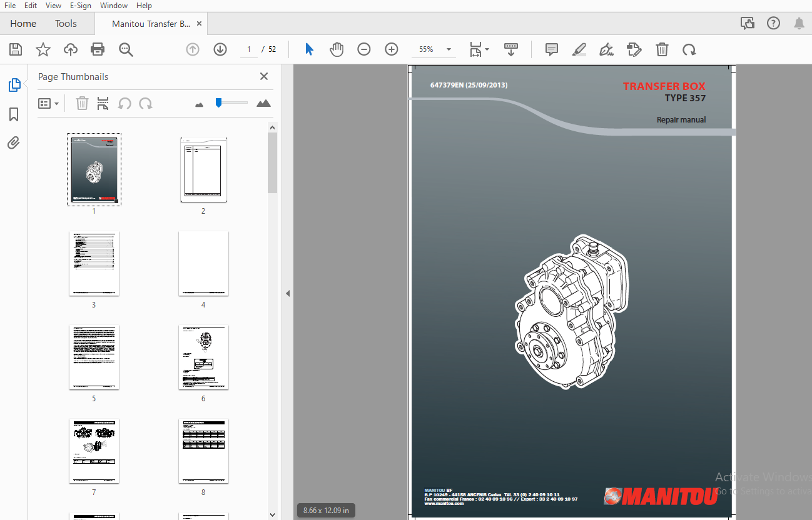Screen dimensions: 812x520
Task: Select page 5 thumbnail
Action: 94,357
